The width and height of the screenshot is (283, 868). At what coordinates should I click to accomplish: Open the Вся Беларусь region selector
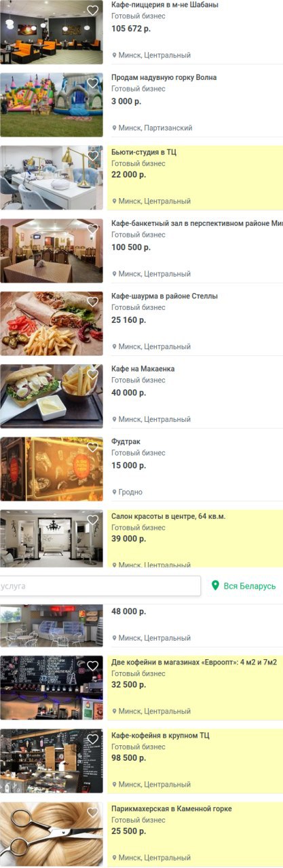point(244,586)
